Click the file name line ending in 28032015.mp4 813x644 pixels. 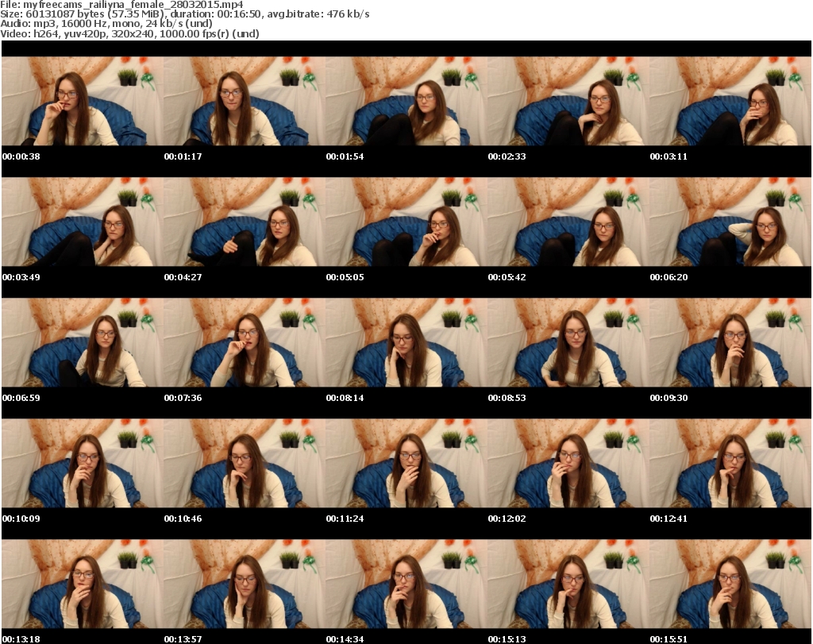coord(121,5)
